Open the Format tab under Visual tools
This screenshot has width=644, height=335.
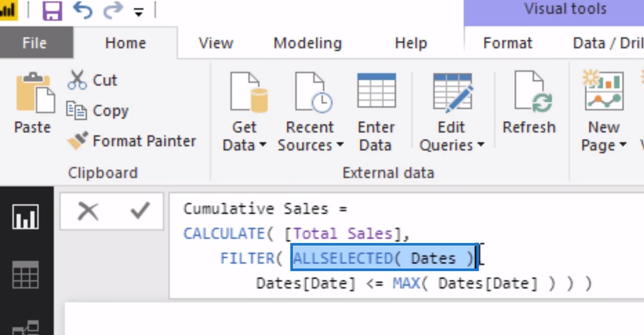click(508, 43)
